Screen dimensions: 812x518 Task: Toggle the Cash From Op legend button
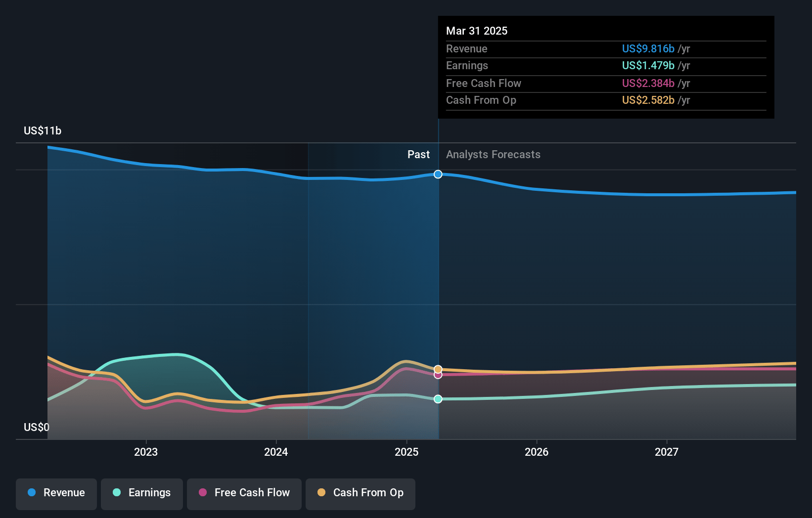[x=361, y=494]
